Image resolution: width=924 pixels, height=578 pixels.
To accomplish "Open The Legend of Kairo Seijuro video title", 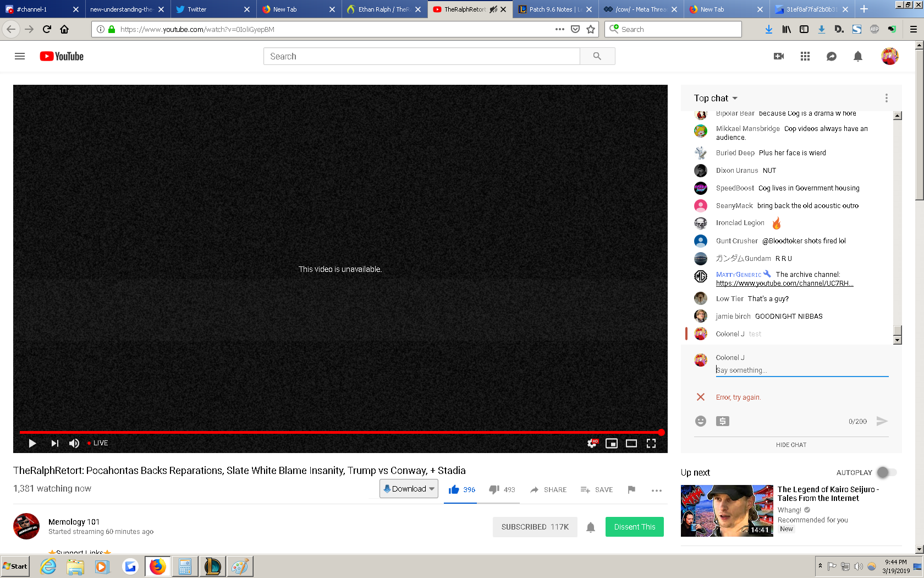I will pyautogui.click(x=828, y=494).
